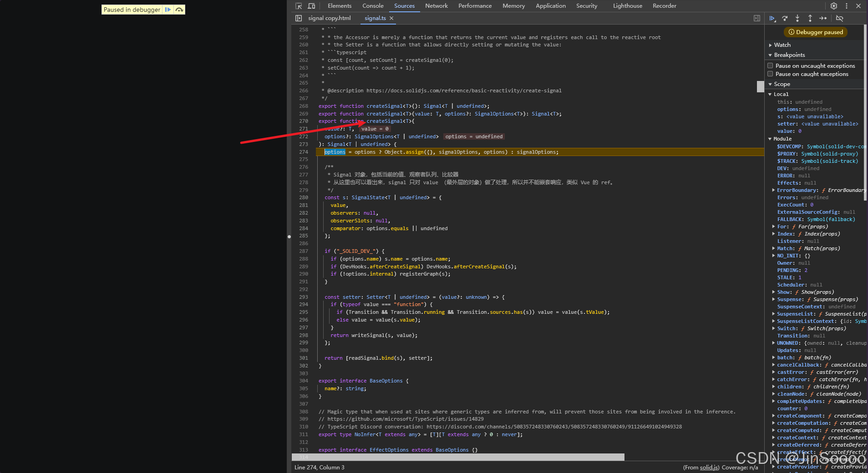868x473 pixels.
Task: Click the 'options = undefined' inline hint
Action: (474, 136)
